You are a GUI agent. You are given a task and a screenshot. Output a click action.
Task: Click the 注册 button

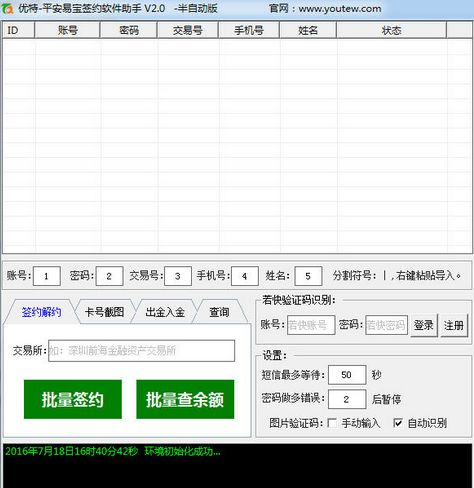454,325
